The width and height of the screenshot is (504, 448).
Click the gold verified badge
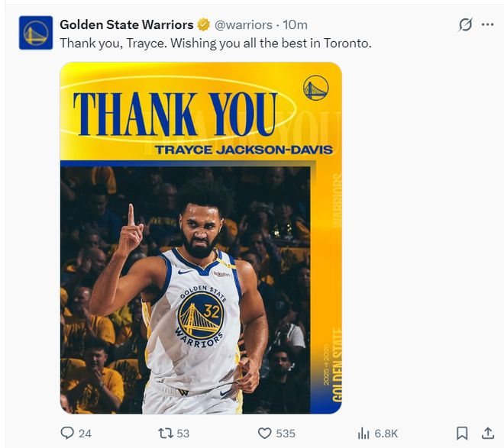(x=204, y=24)
